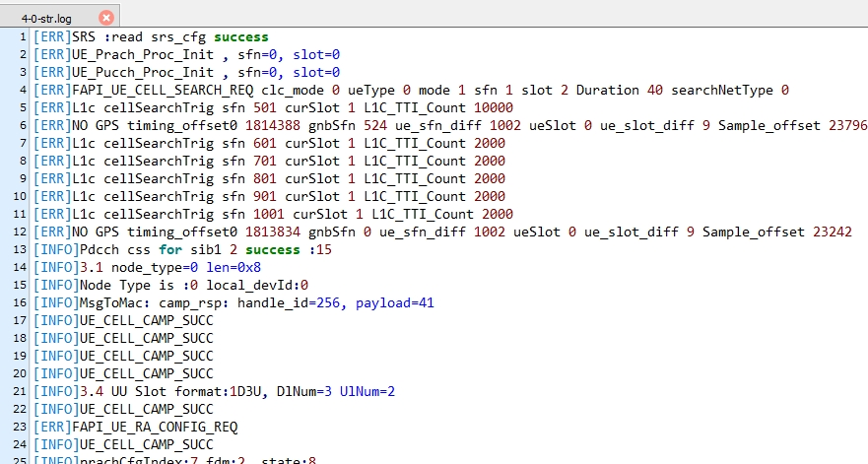Image resolution: width=868 pixels, height=464 pixels.
Task: Click sfn value 1001 on line 11
Action: (x=269, y=215)
